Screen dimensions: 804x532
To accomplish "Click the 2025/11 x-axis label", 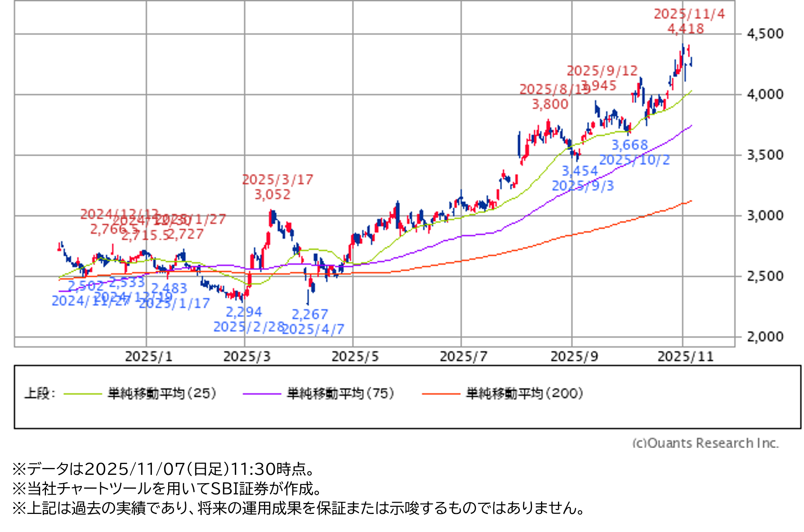I will (685, 357).
